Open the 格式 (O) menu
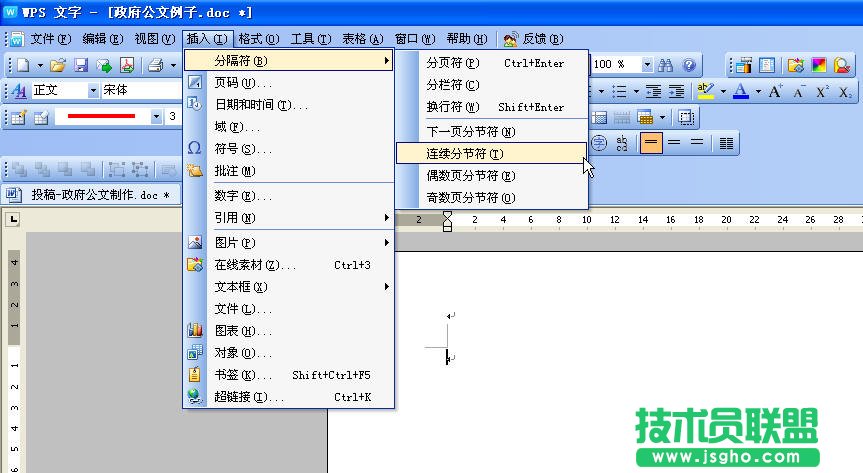The image size is (863, 473). [x=259, y=39]
